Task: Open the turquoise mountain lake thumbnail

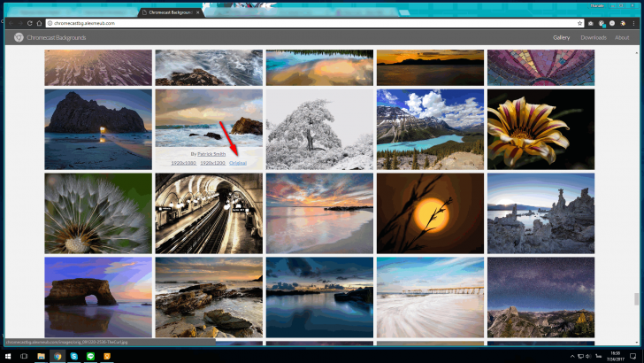Action: pos(430,129)
